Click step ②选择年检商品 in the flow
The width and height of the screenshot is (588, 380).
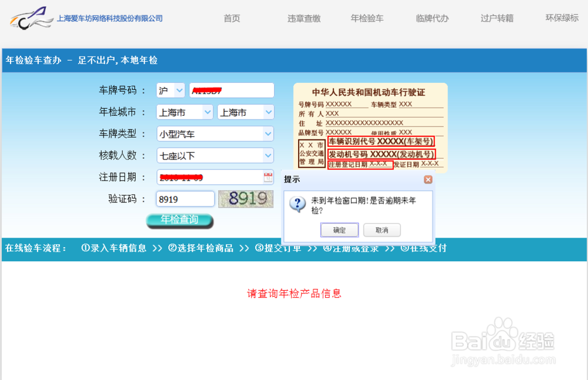[201, 248]
